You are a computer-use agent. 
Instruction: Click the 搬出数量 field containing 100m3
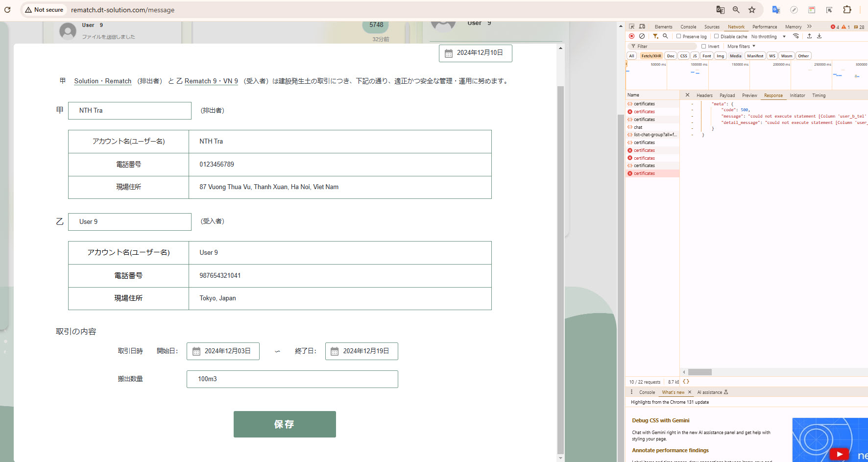[x=292, y=379]
